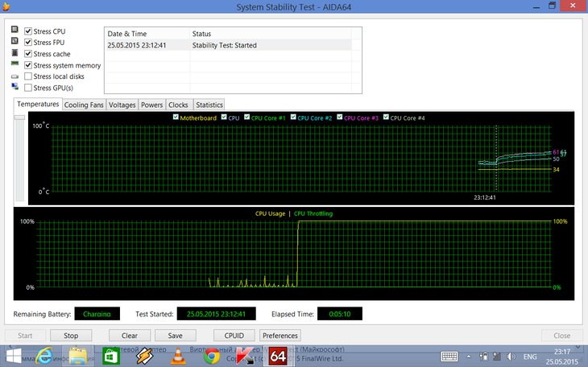Click the 25.05.2015 23:12:41 log cell

point(136,45)
